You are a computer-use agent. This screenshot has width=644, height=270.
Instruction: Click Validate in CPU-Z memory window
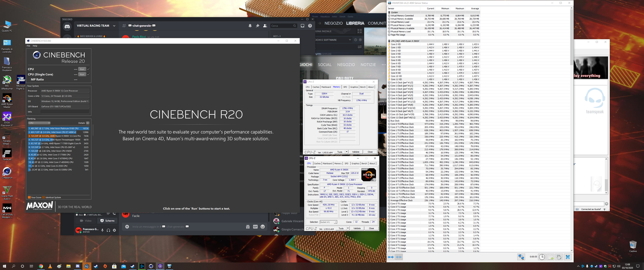click(x=356, y=152)
